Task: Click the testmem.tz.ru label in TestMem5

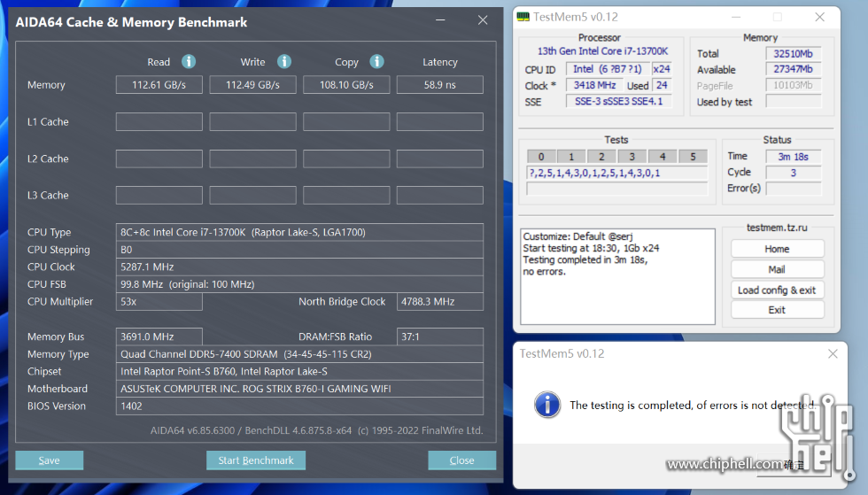Action: 777,228
